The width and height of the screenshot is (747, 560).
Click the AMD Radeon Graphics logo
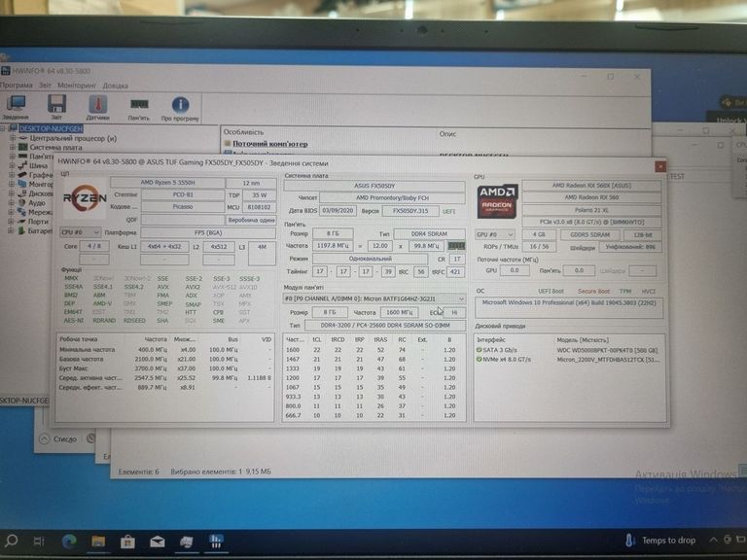(x=495, y=201)
